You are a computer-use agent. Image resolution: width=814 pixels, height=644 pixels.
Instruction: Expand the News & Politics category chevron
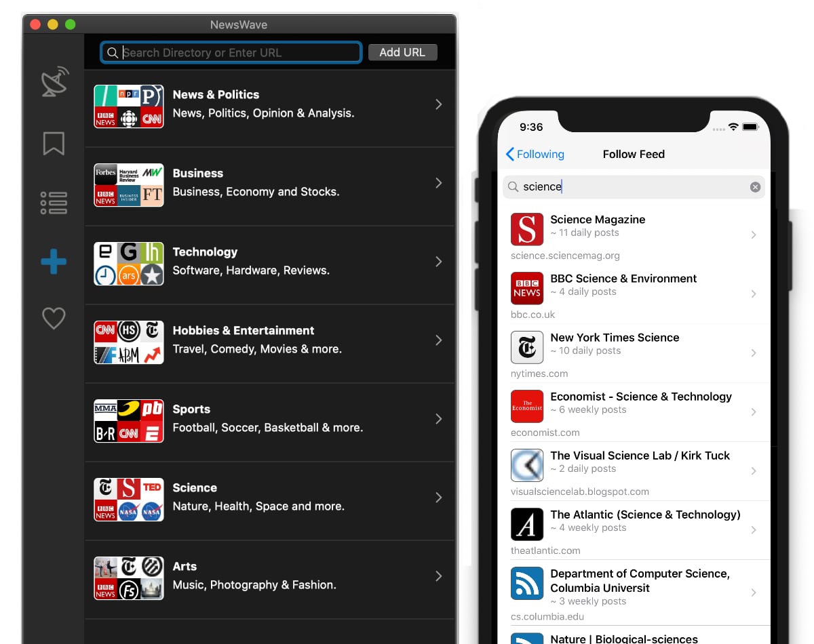[x=439, y=104]
